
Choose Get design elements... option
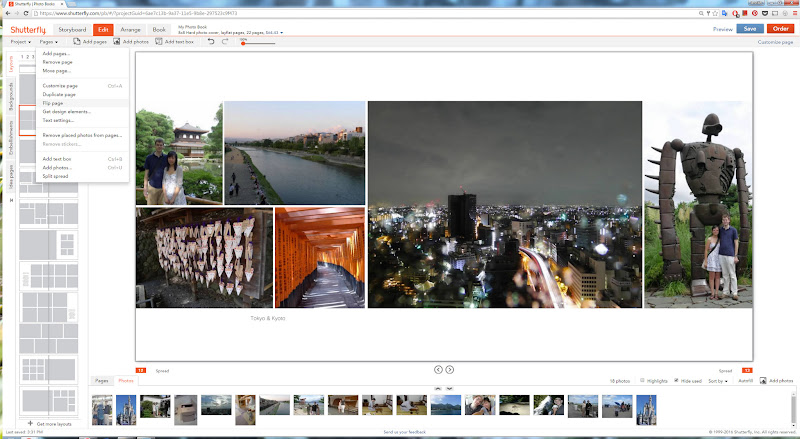[82, 111]
